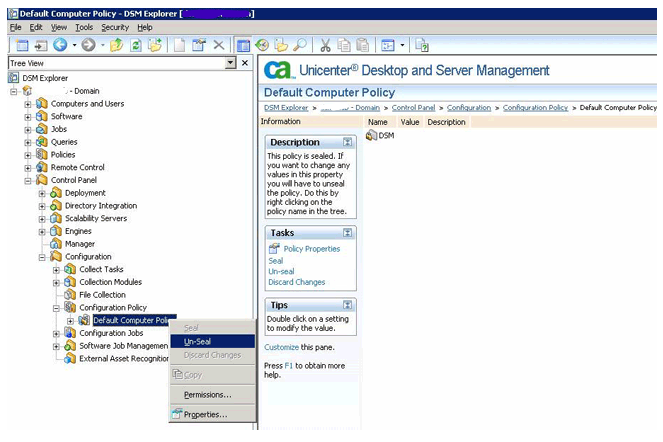Collapse the Control Panel tree node
The width and height of the screenshot is (663, 442).
[29, 181]
